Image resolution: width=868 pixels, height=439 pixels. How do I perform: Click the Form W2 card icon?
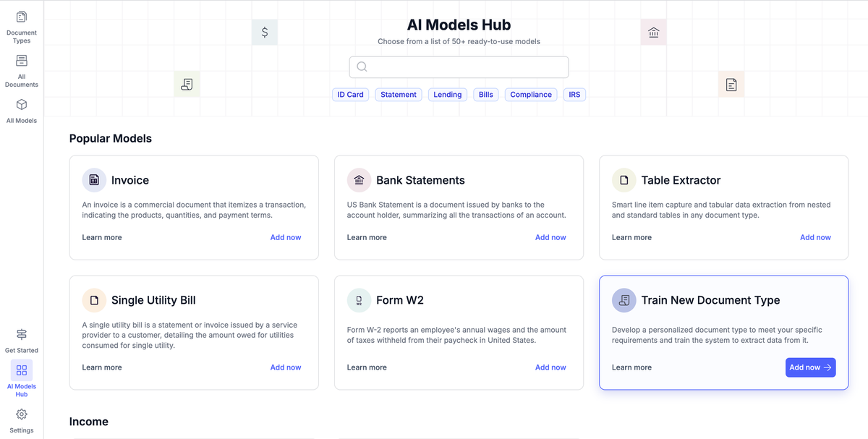click(358, 299)
